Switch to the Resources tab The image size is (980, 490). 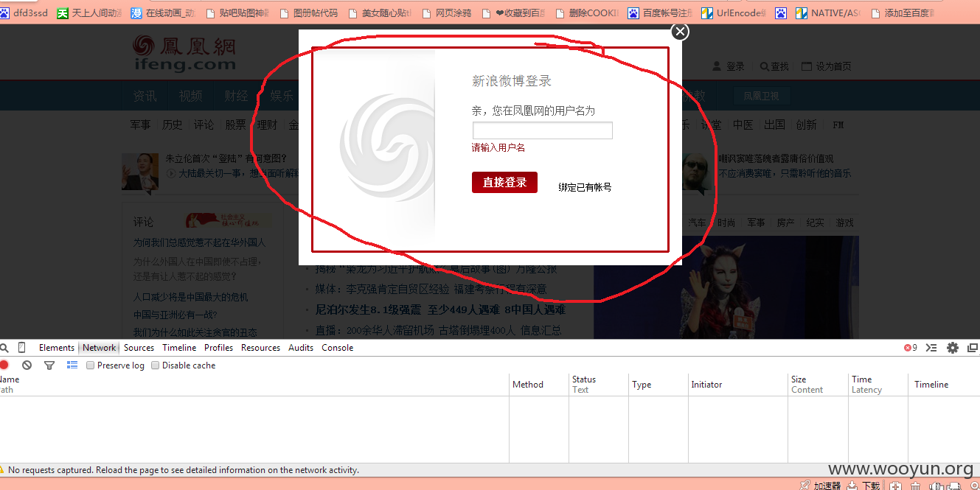[260, 348]
